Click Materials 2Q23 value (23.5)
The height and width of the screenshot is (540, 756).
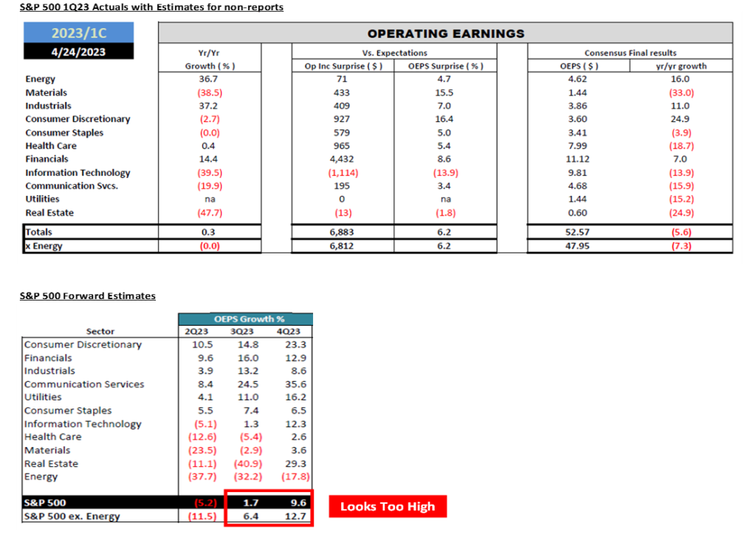pos(202,450)
